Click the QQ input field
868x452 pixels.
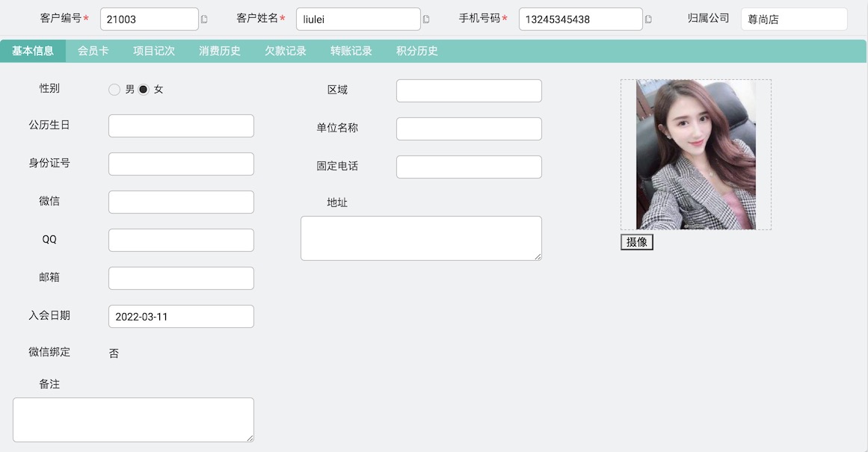click(181, 240)
